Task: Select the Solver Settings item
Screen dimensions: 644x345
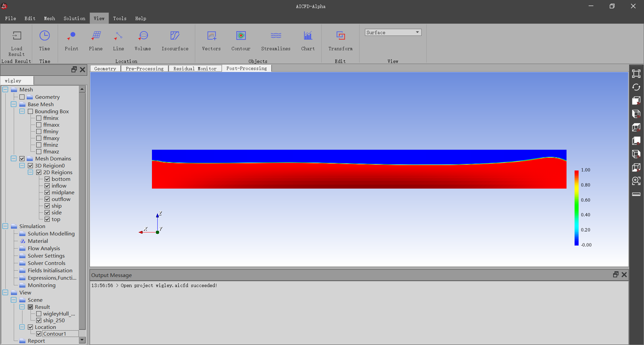Action: 46,256
